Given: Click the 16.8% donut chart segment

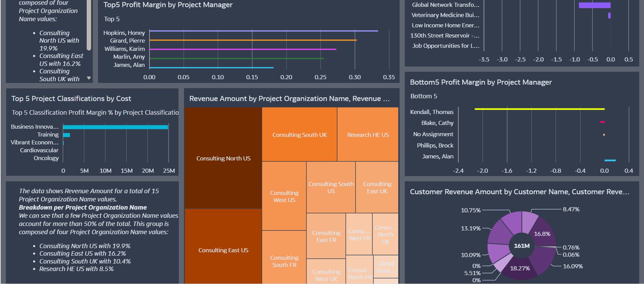Looking at the screenshot, I should (543, 233).
